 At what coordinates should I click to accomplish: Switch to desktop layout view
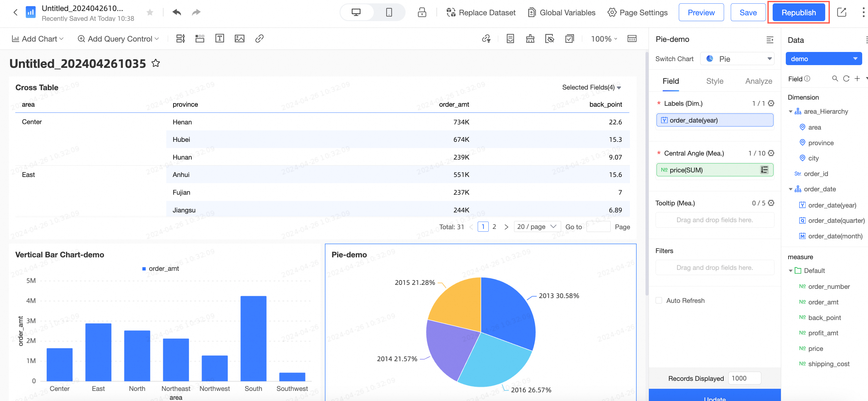[356, 13]
